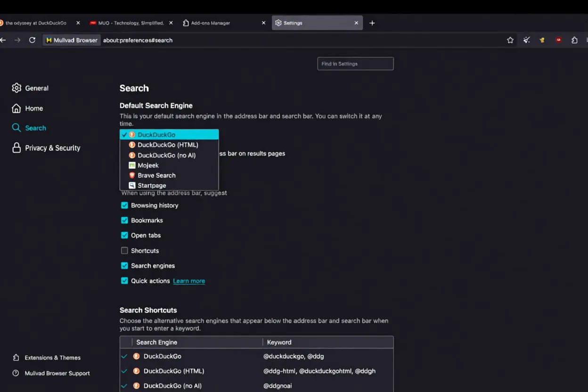
Task: Uncheck DuckDuckGo (HTML) shortcut row checkmark
Action: [x=124, y=371]
